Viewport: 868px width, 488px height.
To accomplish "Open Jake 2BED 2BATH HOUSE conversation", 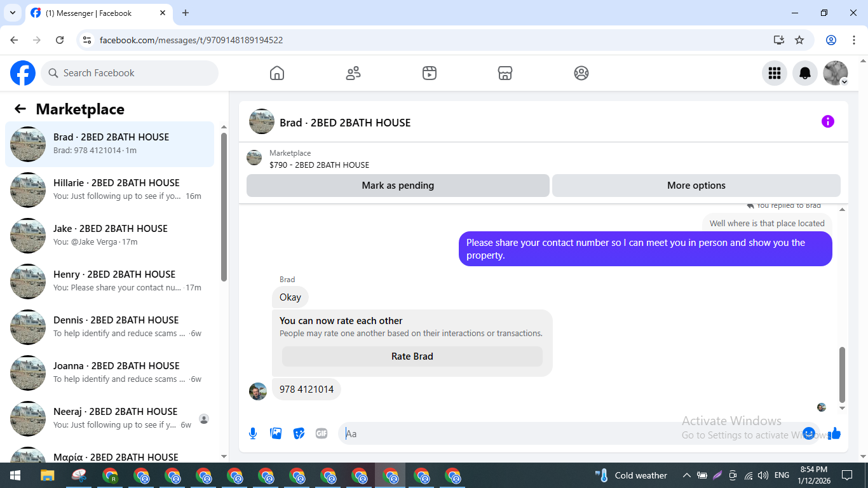I will 110,236.
